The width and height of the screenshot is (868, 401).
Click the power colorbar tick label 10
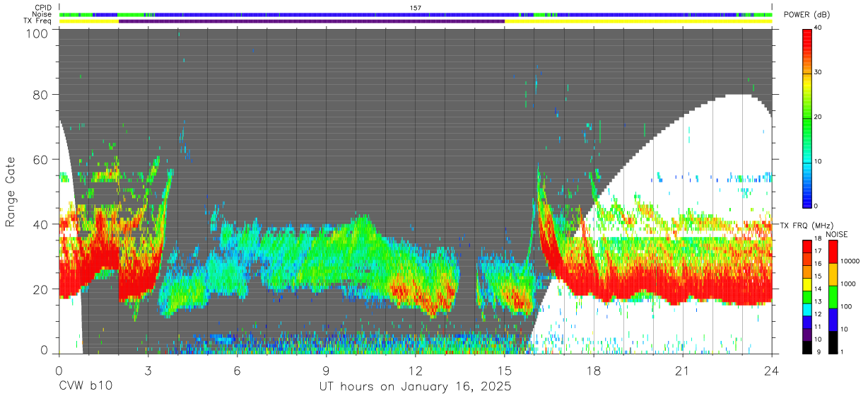[x=819, y=161]
